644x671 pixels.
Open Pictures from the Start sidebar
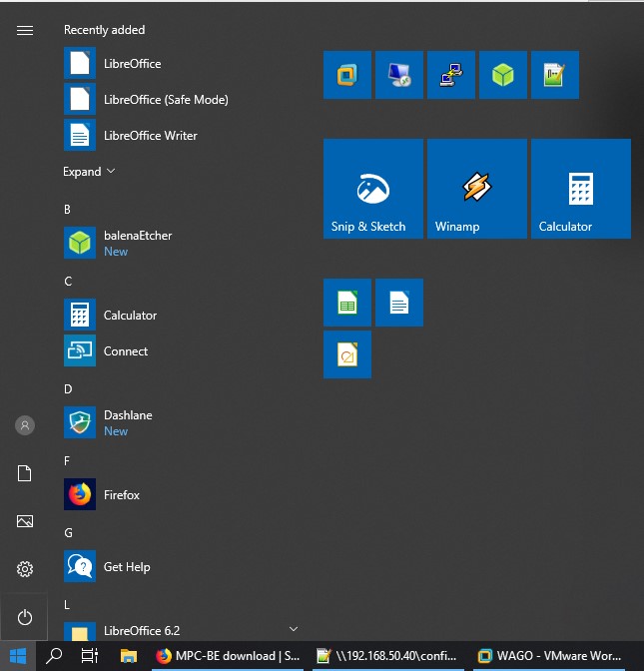[25, 521]
